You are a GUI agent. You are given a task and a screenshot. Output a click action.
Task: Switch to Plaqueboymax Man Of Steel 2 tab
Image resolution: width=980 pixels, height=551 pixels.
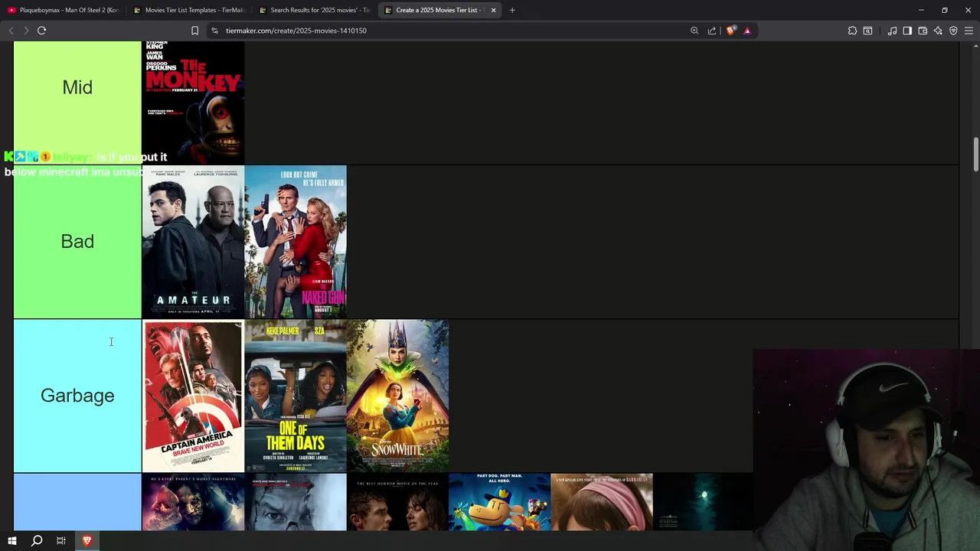pos(63,10)
